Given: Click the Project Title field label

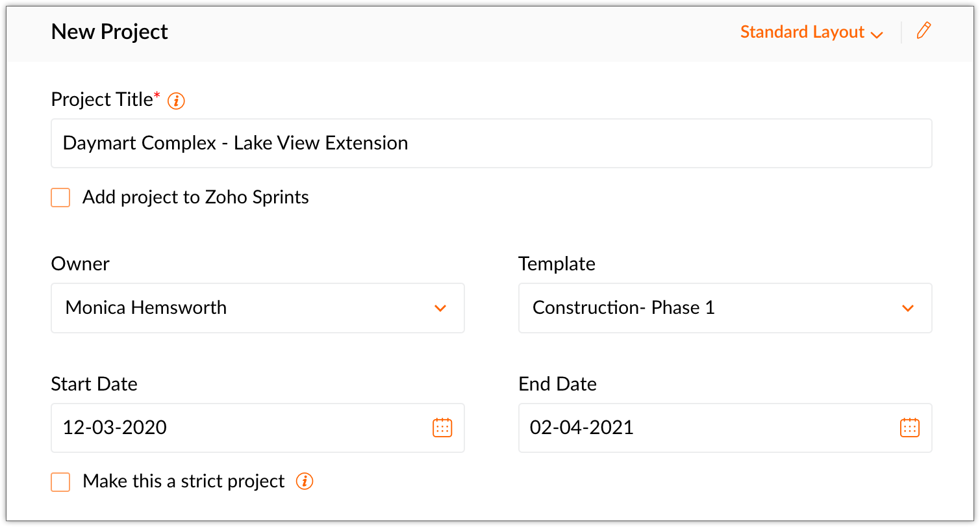Looking at the screenshot, I should point(101,99).
